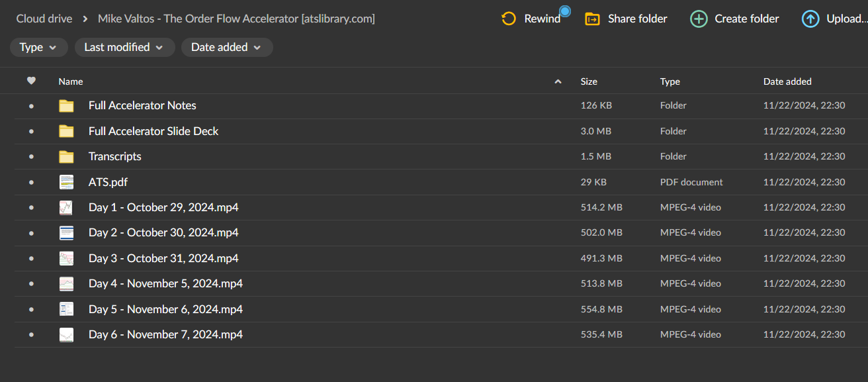This screenshot has width=868, height=382.
Task: Open the Type filter dropdown
Action: [38, 47]
